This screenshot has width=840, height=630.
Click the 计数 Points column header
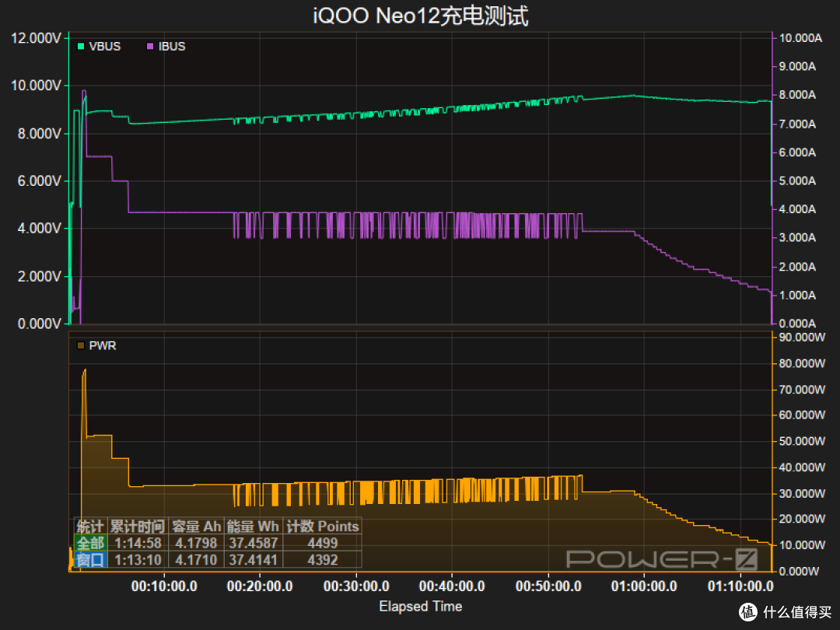(x=323, y=526)
